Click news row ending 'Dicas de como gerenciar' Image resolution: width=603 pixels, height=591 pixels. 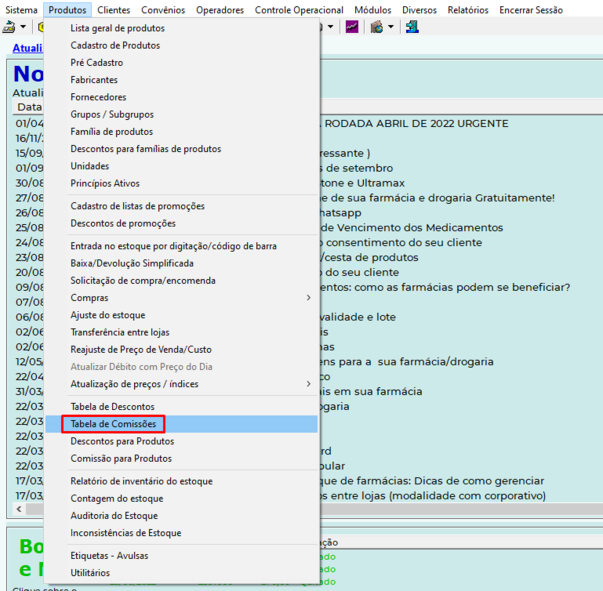click(x=433, y=481)
